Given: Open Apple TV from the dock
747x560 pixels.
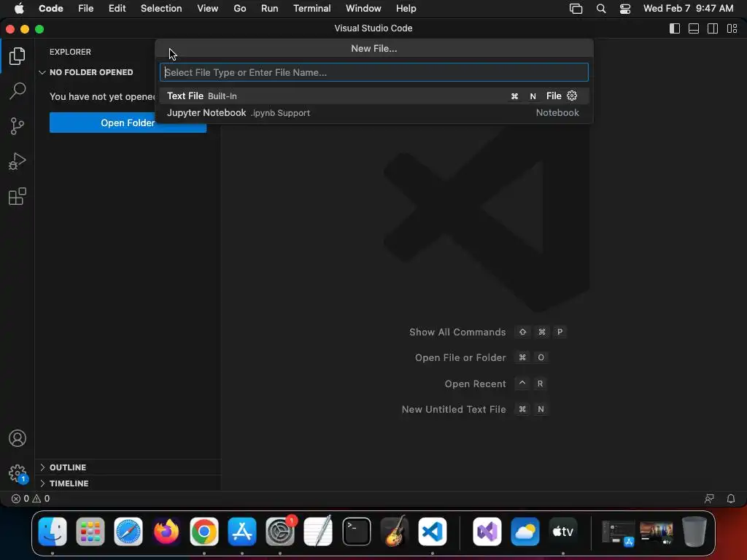Looking at the screenshot, I should click(x=562, y=532).
